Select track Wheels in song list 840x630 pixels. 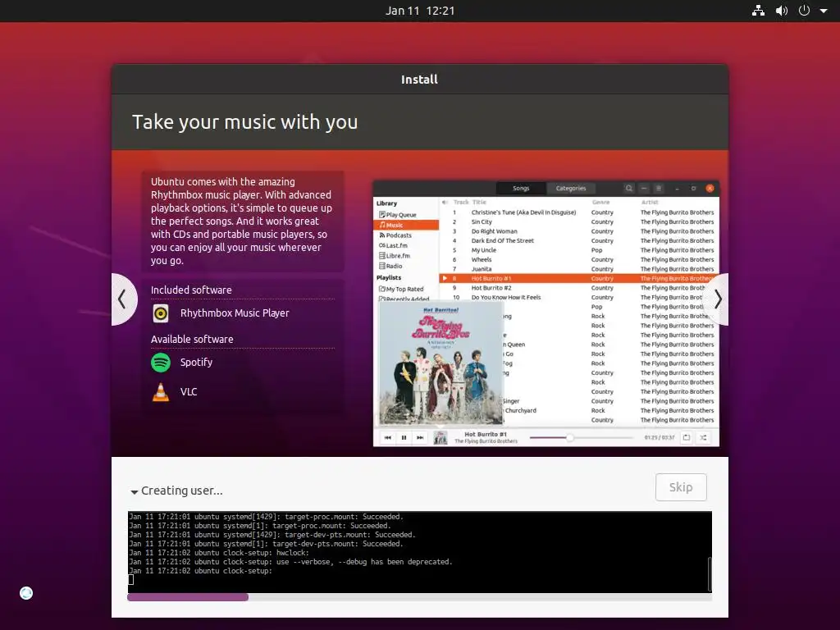tap(481, 259)
